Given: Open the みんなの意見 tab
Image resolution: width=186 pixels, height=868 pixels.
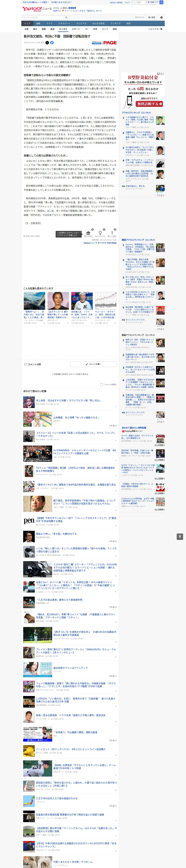Looking at the screenshot, I should point(99,24).
